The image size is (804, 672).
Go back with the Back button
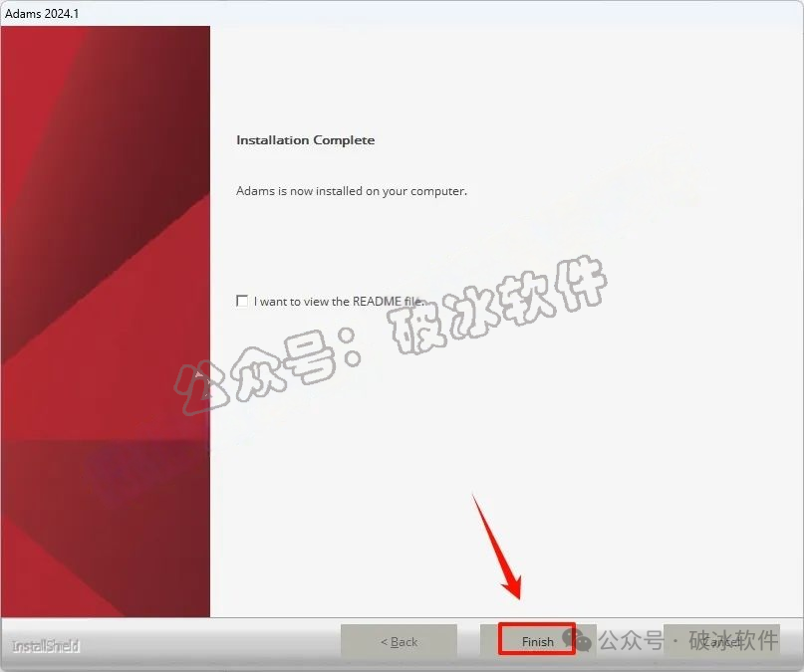399,641
